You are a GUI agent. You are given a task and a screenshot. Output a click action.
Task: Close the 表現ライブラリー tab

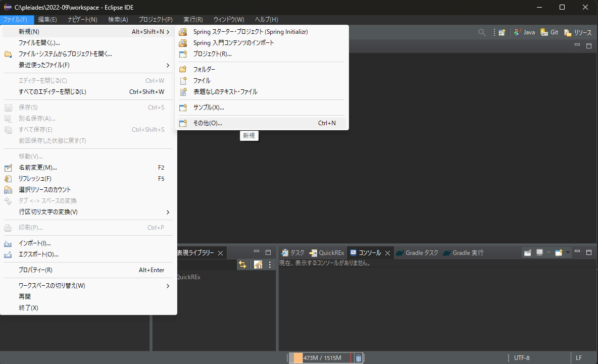(220, 253)
